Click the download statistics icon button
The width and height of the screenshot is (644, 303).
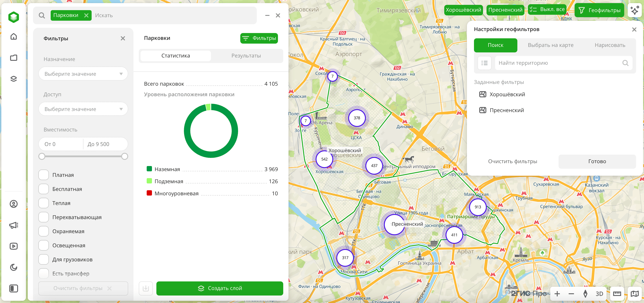[x=146, y=288]
